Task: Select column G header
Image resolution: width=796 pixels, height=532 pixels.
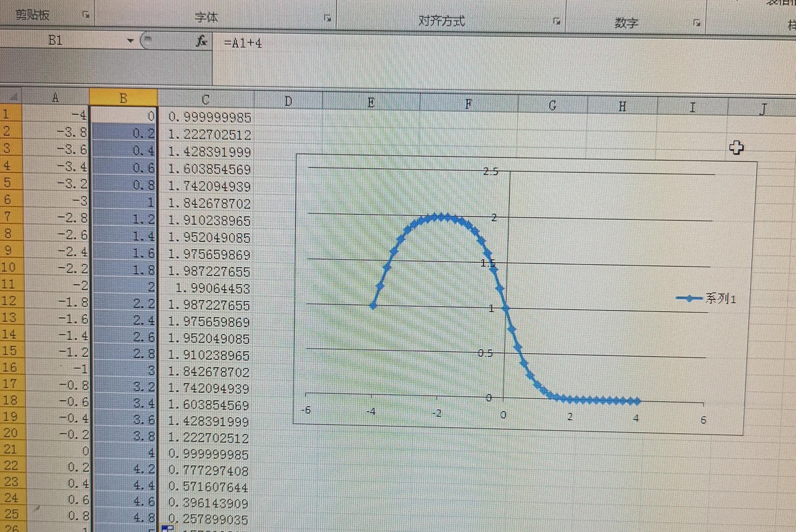Action: coord(552,106)
